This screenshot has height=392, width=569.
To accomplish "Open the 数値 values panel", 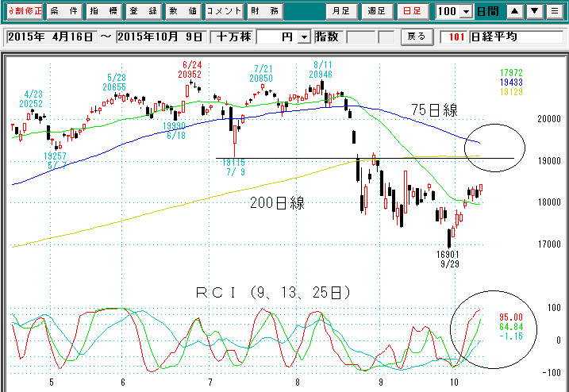I will pos(183,12).
